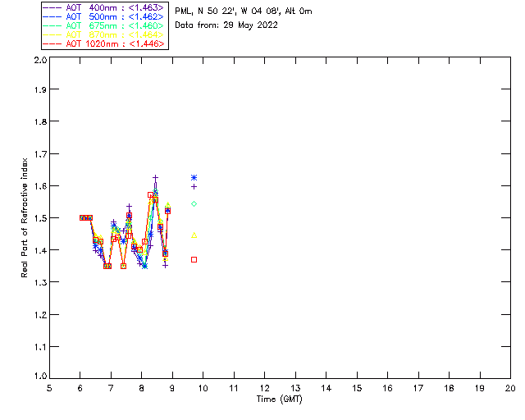Image resolution: width=525 pixels, height=420 pixels.
Task: Click the y-axis tick label 1.4
Action: [40, 250]
